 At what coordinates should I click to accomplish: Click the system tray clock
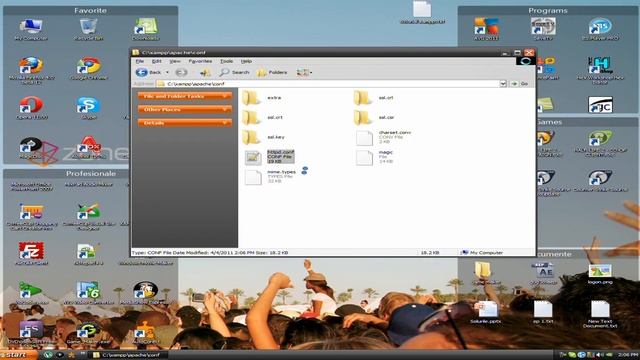click(628, 355)
